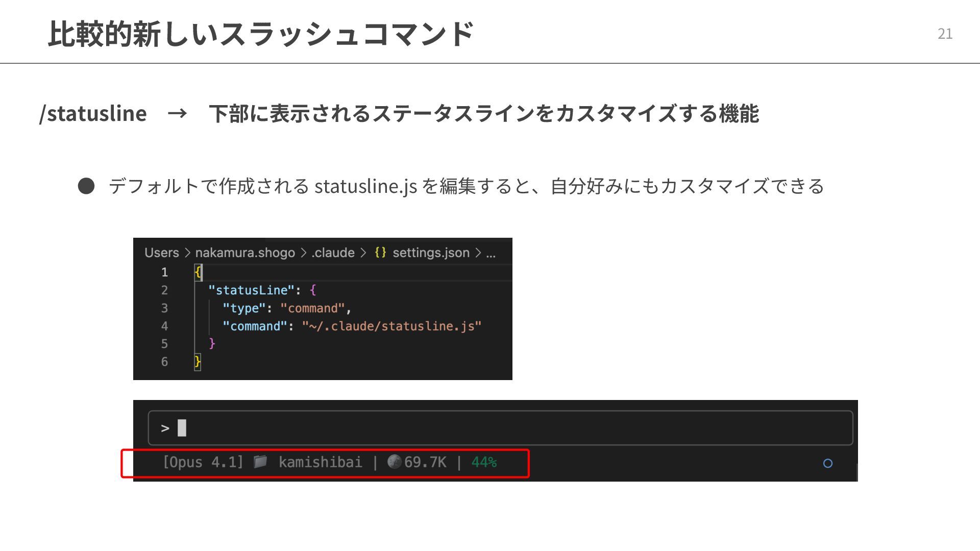This screenshot has height=551, width=980.
Task: Click the bullet text mentioning statusline.js
Action: click(466, 186)
